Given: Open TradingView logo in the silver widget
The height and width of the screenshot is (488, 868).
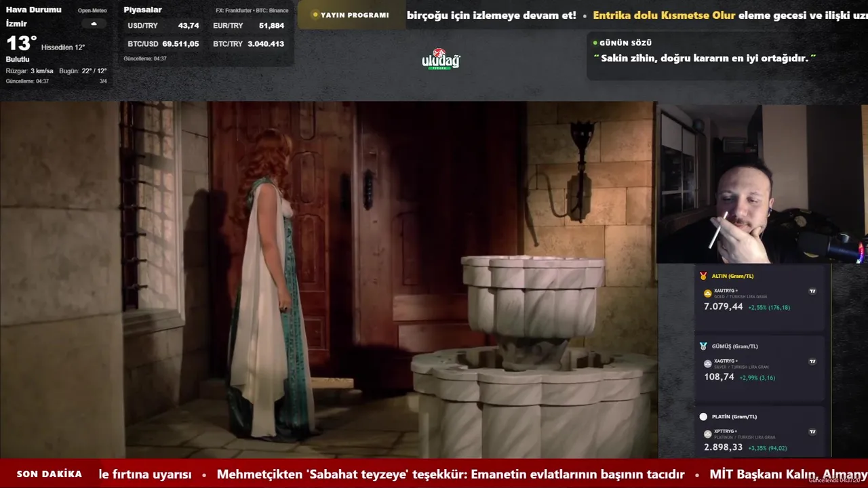Looking at the screenshot, I should click(812, 361).
